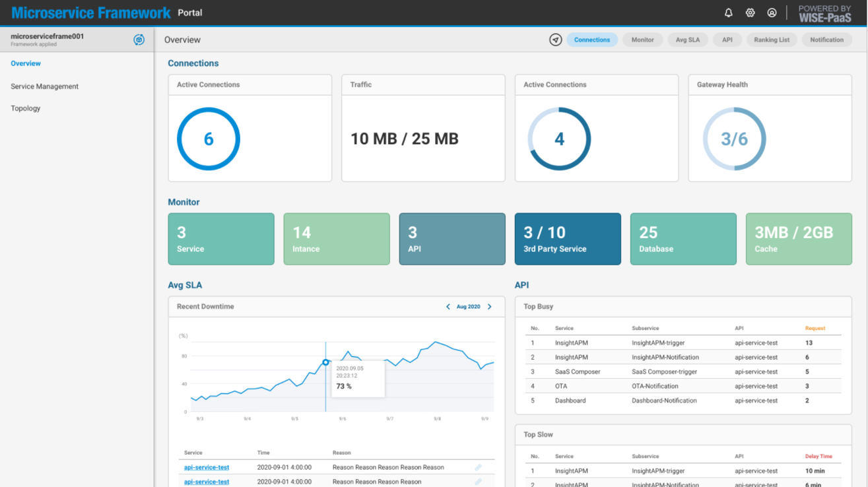Viewport: 868px width, 487px height.
Task: Click edit icon for second downtime reason row
Action: pyautogui.click(x=478, y=482)
